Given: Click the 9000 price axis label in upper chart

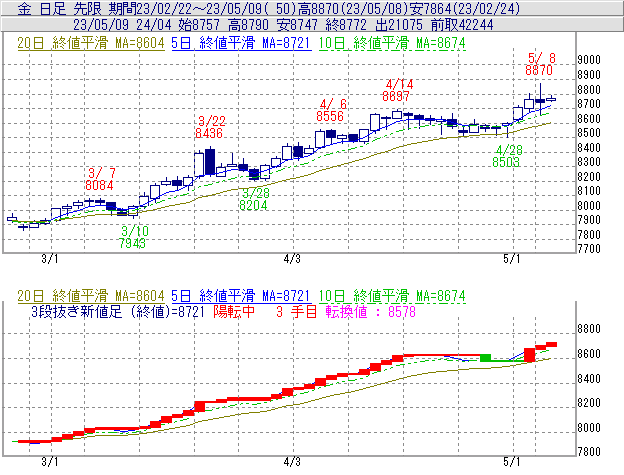Looking at the screenshot, I should tap(589, 60).
